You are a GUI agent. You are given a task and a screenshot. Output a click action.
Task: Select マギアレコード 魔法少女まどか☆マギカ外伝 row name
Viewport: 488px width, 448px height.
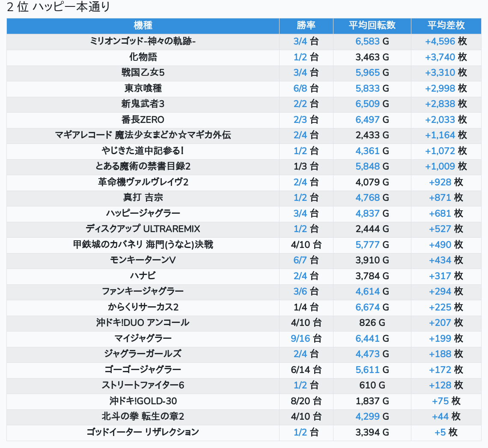[143, 135]
